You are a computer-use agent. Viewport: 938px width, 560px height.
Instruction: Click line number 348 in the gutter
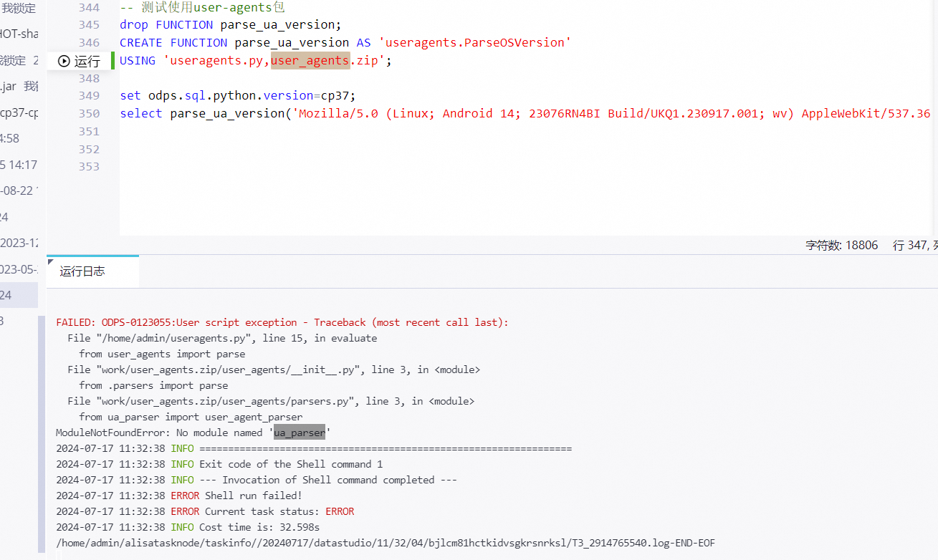coord(89,78)
